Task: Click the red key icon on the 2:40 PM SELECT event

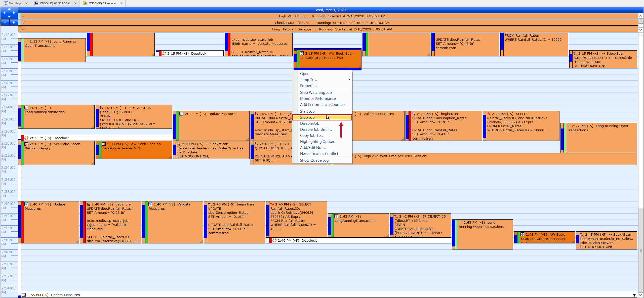Action: pyautogui.click(x=272, y=204)
